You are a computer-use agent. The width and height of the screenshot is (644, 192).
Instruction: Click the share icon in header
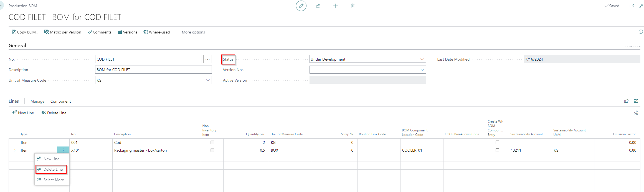[318, 6]
